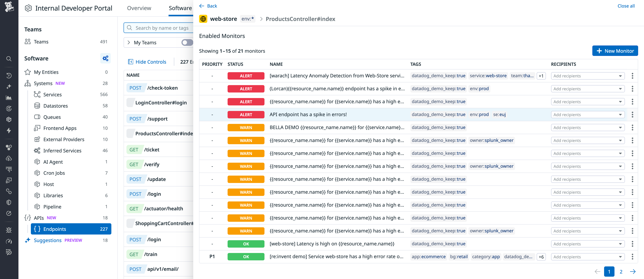The image size is (644, 279).
Task: Open the three-dot menu on the ALERT monitor row
Action: 633,76
